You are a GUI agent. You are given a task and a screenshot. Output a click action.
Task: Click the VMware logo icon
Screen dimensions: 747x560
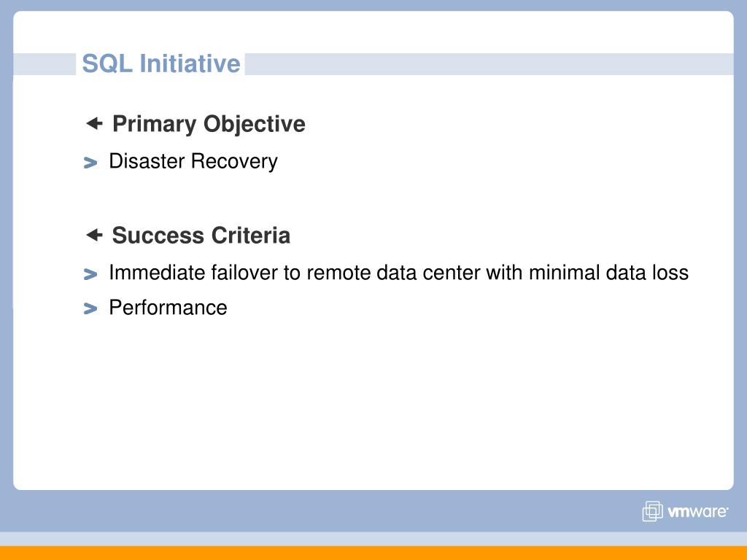[652, 511]
